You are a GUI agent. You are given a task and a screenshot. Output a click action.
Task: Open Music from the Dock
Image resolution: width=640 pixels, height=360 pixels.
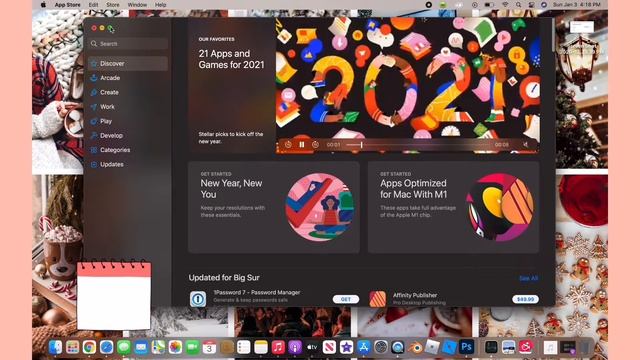[x=278, y=347]
